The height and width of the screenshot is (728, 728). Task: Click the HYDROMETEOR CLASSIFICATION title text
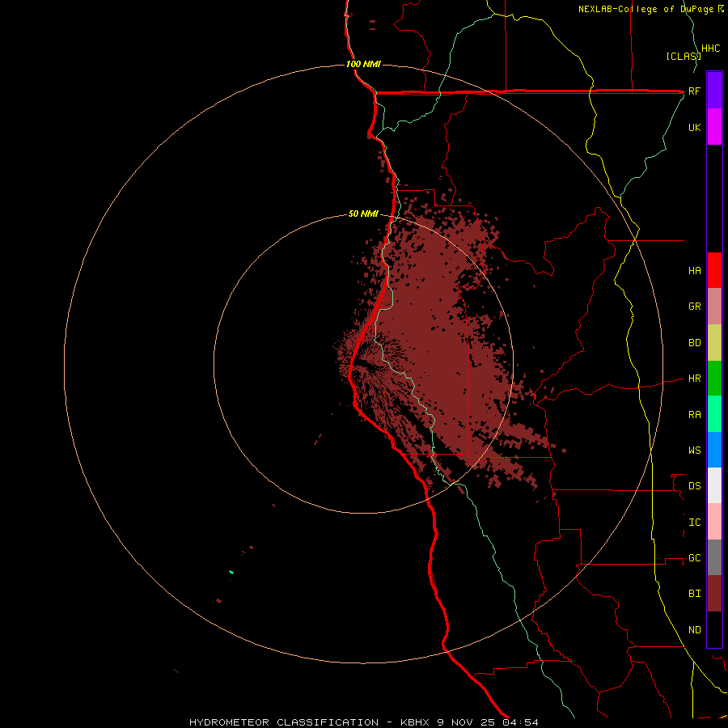click(284, 722)
